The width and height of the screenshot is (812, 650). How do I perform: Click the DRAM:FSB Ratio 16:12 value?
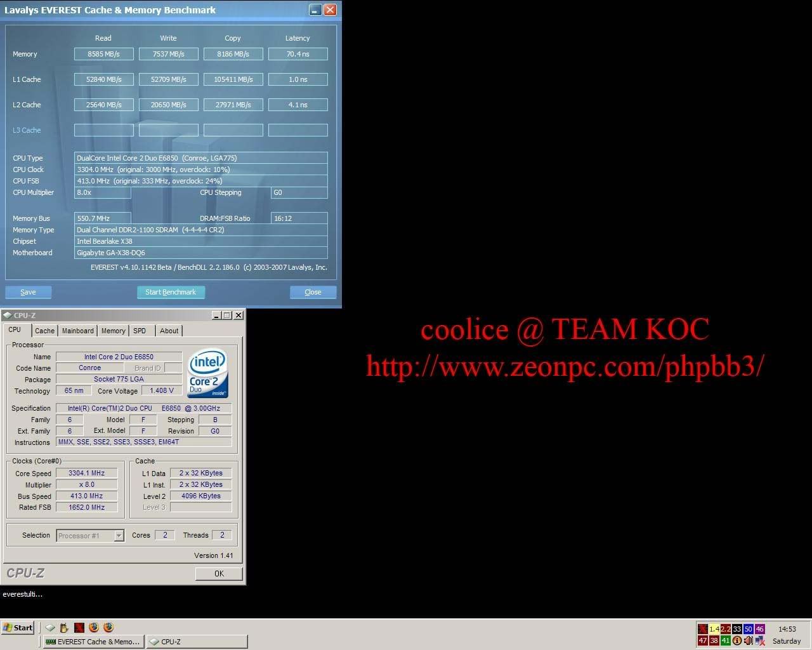click(299, 218)
